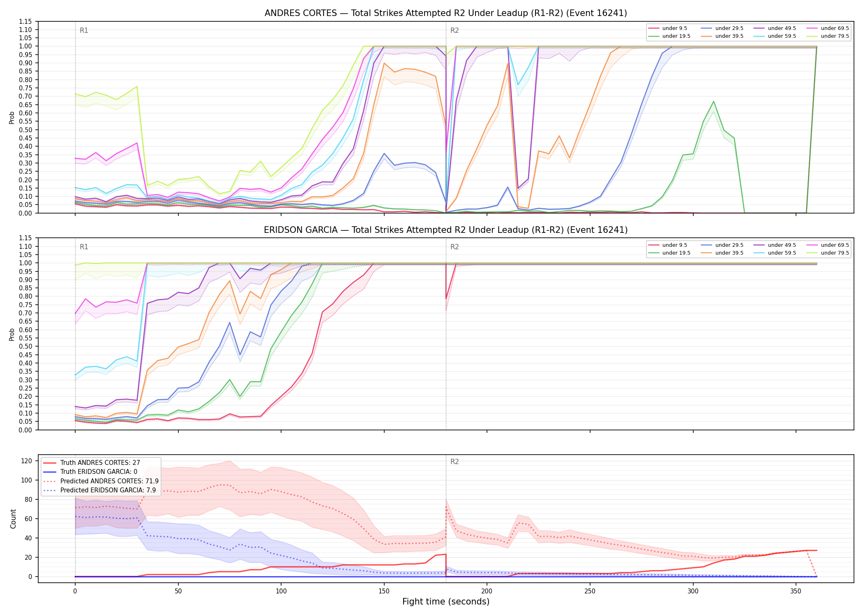Click the ERIDSON GARCIA chart title
This screenshot has height=616, width=863.
click(445, 230)
